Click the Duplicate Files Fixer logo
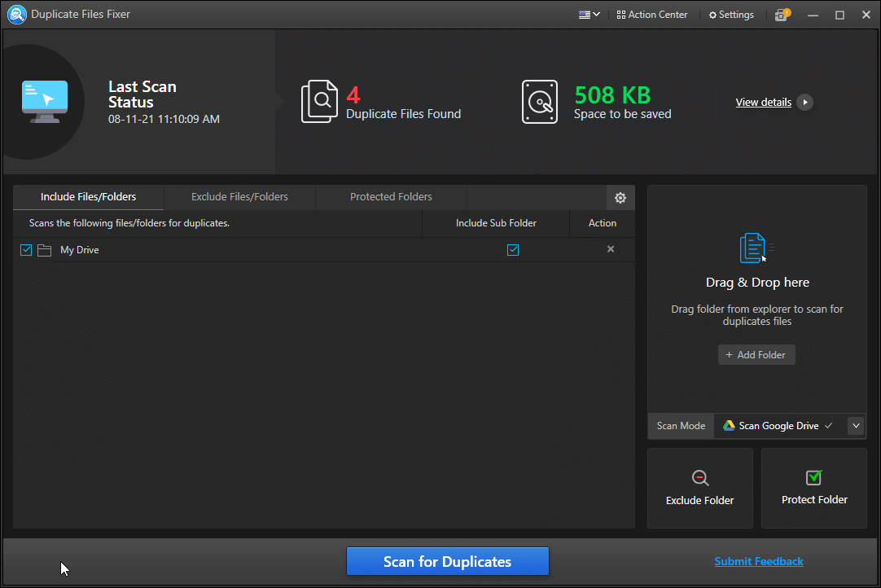This screenshot has height=588, width=881. tap(16, 14)
